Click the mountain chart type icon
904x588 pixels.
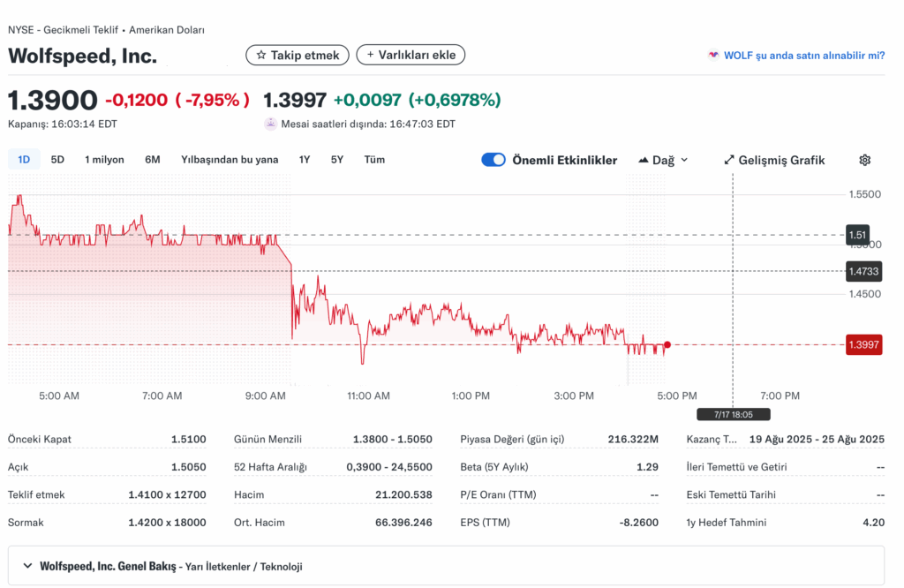pos(644,161)
